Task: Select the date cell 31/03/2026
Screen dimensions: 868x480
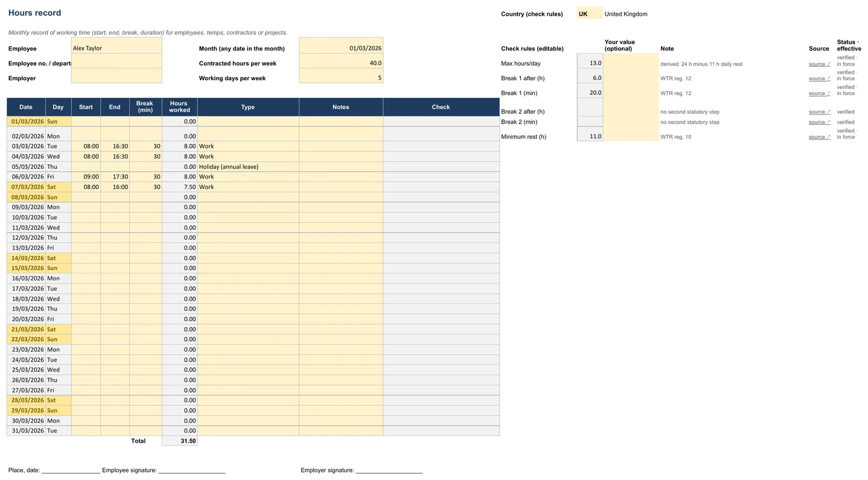Action: (26, 431)
